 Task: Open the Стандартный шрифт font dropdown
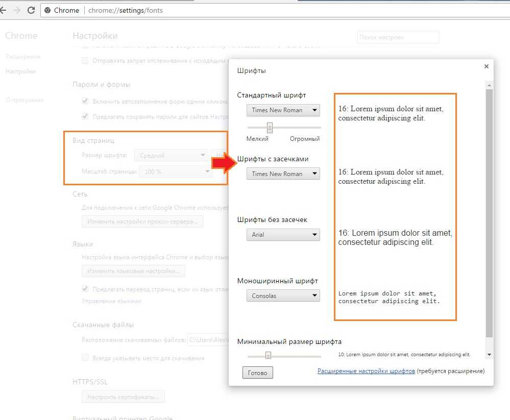[x=283, y=110]
